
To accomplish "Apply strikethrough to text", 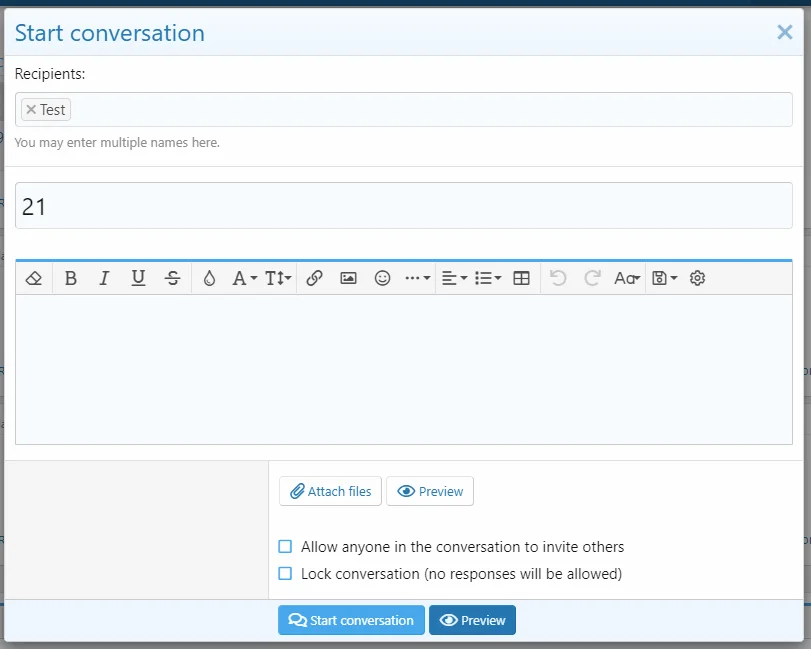I will point(172,279).
